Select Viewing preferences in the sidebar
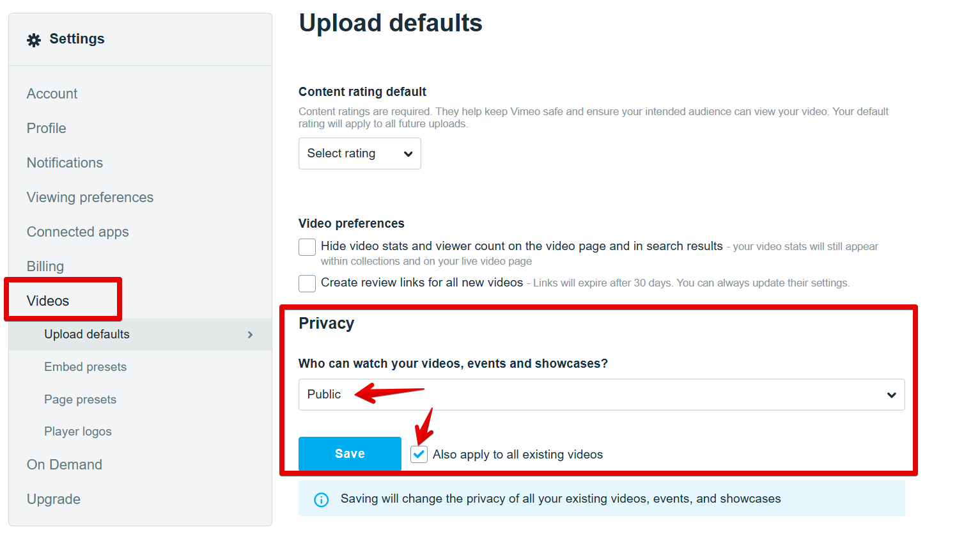Screen dimensions: 980x534 coord(90,198)
